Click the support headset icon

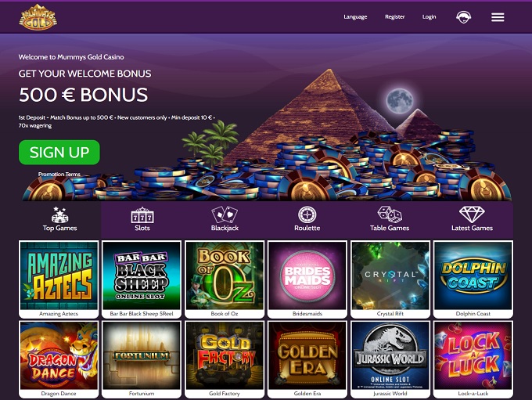click(x=463, y=17)
